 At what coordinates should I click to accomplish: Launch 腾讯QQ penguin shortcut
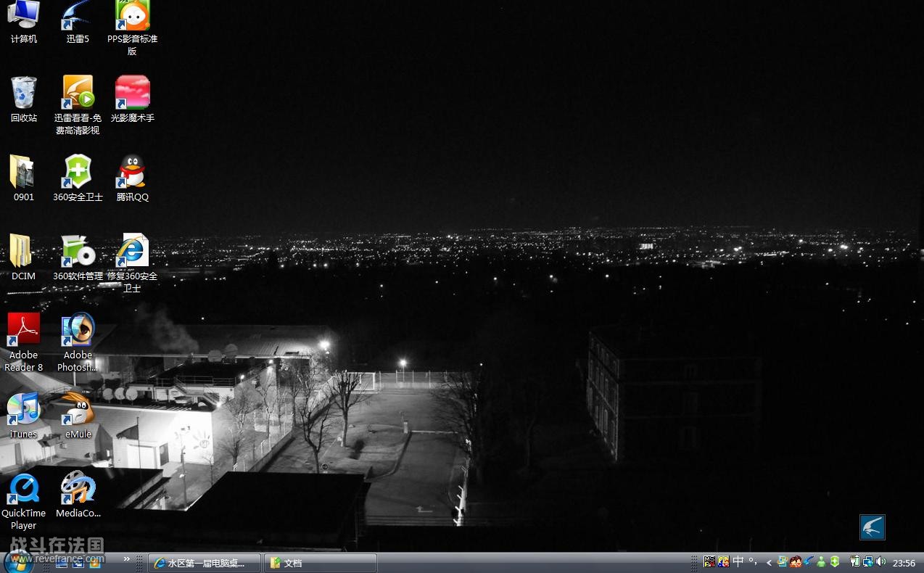(132, 178)
